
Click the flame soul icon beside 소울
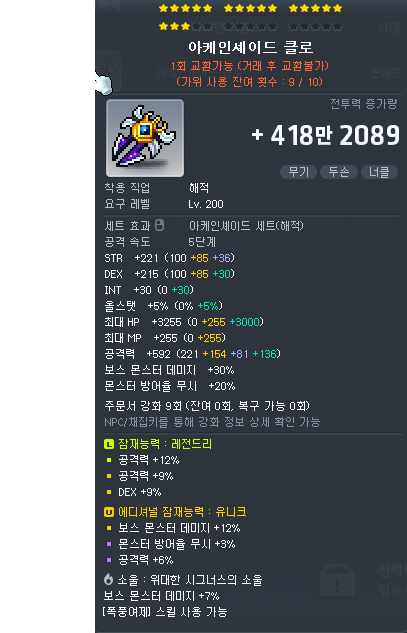(108, 580)
